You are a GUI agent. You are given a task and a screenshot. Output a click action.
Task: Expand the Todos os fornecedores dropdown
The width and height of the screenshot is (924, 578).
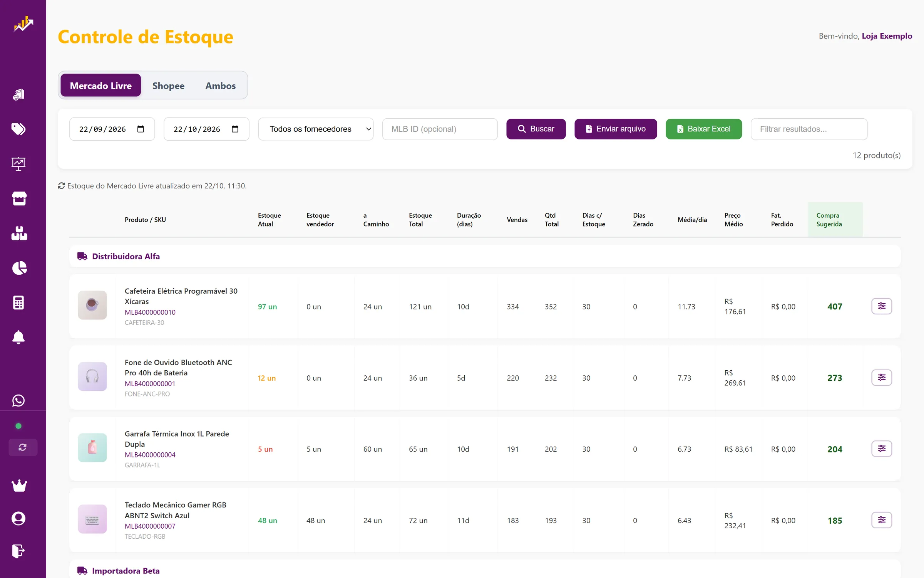click(316, 129)
